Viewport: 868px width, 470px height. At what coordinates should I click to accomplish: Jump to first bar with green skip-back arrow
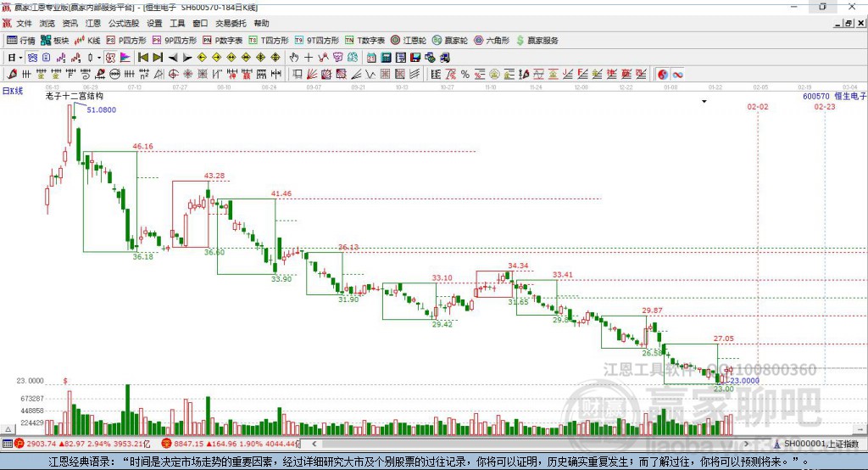point(142,57)
